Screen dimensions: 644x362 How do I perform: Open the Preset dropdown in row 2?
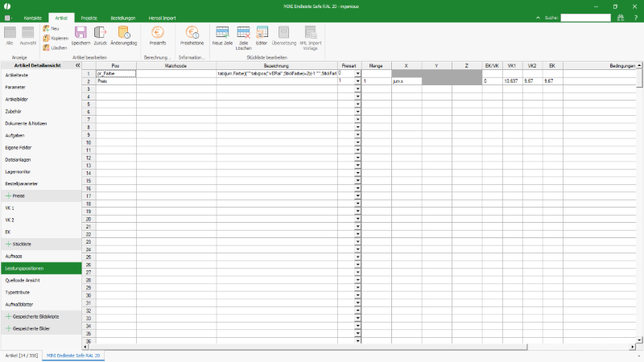click(357, 81)
